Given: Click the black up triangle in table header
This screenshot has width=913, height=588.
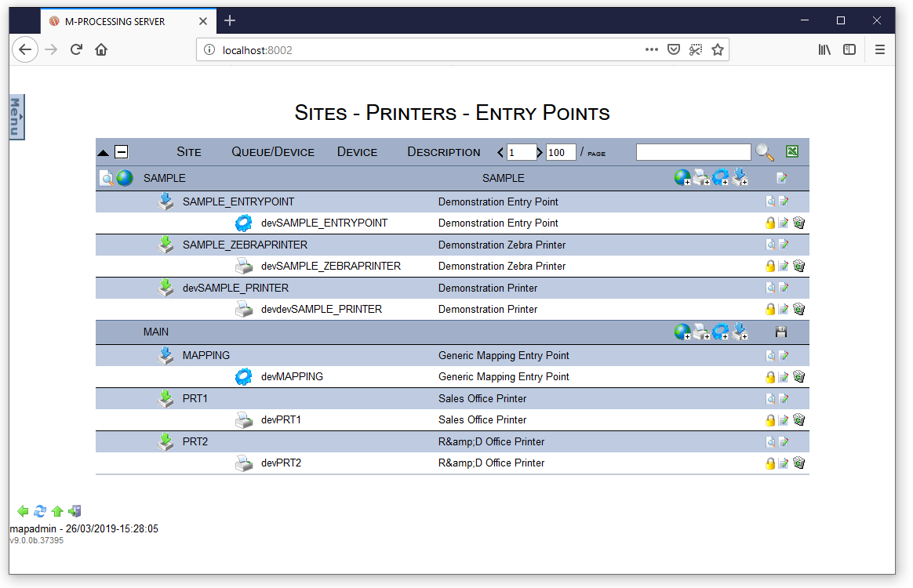Looking at the screenshot, I should (104, 152).
